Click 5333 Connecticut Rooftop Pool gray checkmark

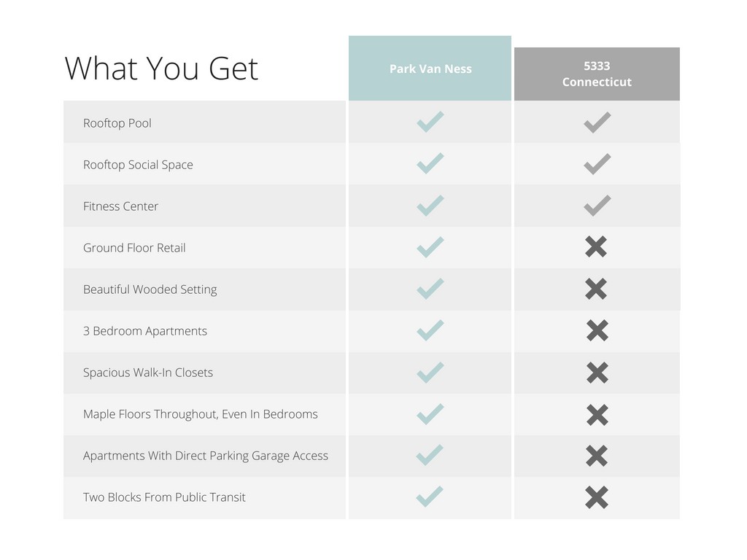[x=597, y=122]
